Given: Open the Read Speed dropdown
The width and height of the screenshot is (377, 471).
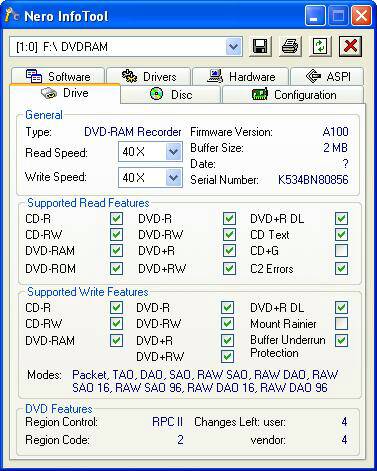Looking at the screenshot, I should (x=173, y=152).
